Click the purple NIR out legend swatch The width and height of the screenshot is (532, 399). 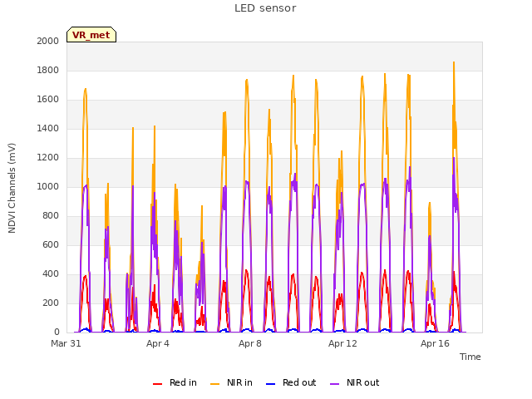[334, 384]
